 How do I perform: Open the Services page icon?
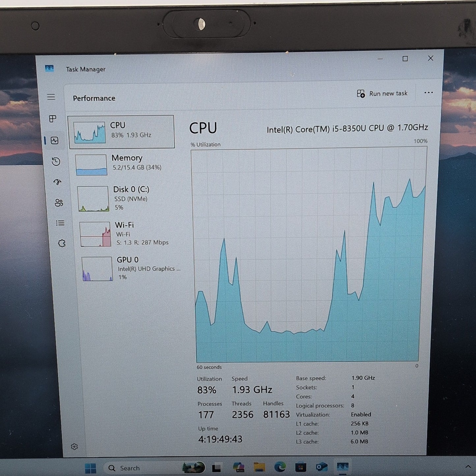(62, 243)
